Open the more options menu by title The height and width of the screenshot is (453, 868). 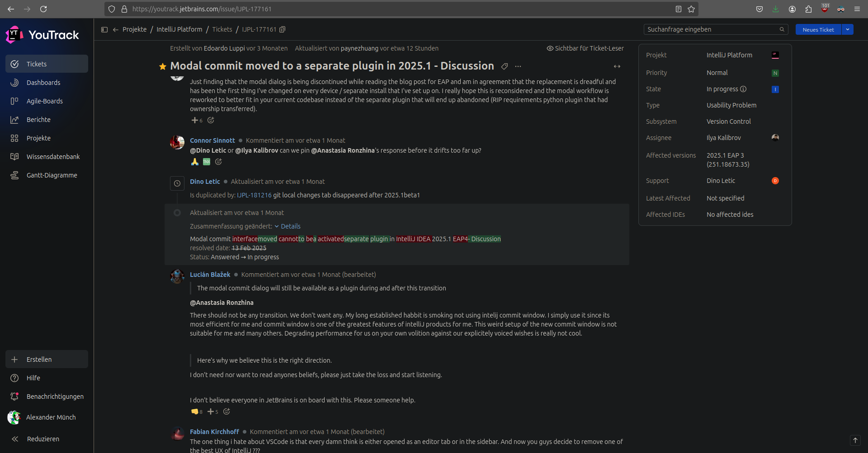coord(518,66)
